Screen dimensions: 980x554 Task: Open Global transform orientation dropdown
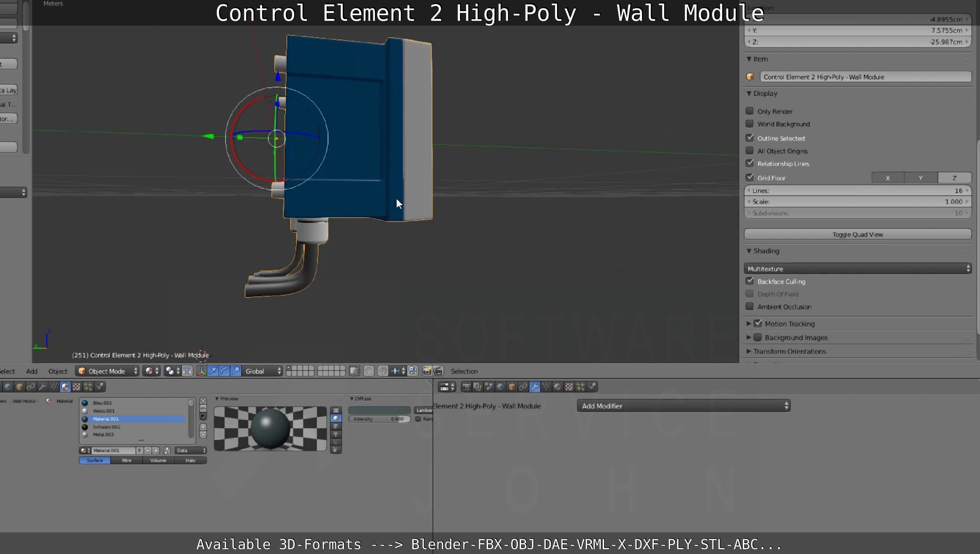(x=262, y=371)
